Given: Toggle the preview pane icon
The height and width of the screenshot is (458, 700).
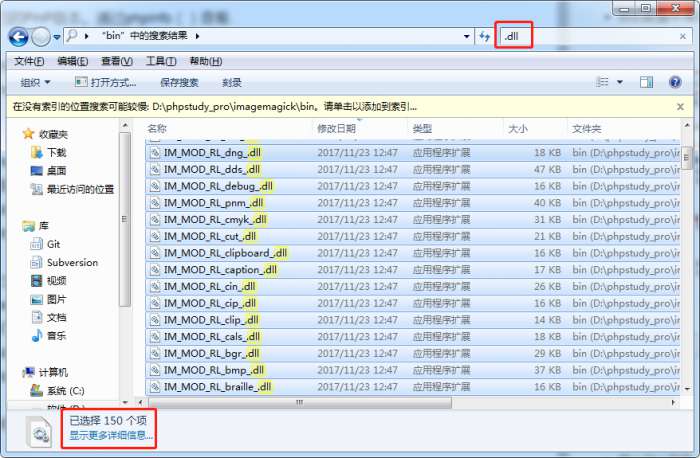Looking at the screenshot, I should 646,82.
